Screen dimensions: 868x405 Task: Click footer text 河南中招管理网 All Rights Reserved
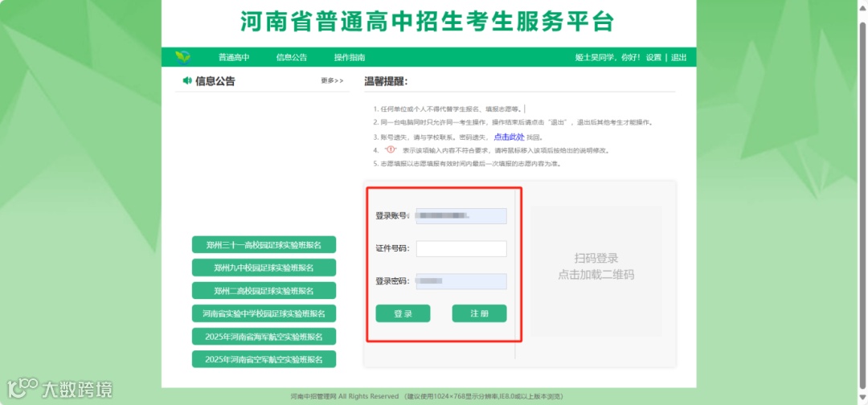pyautogui.click(x=344, y=396)
